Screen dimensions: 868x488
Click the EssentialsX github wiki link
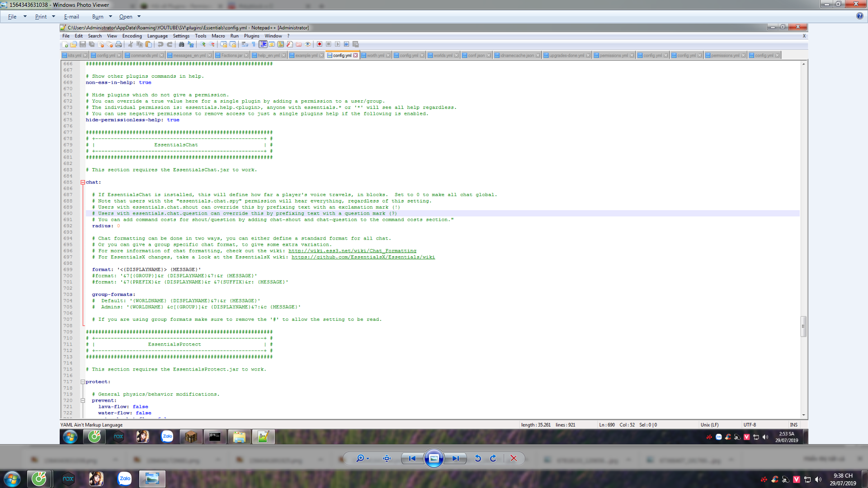point(363,257)
